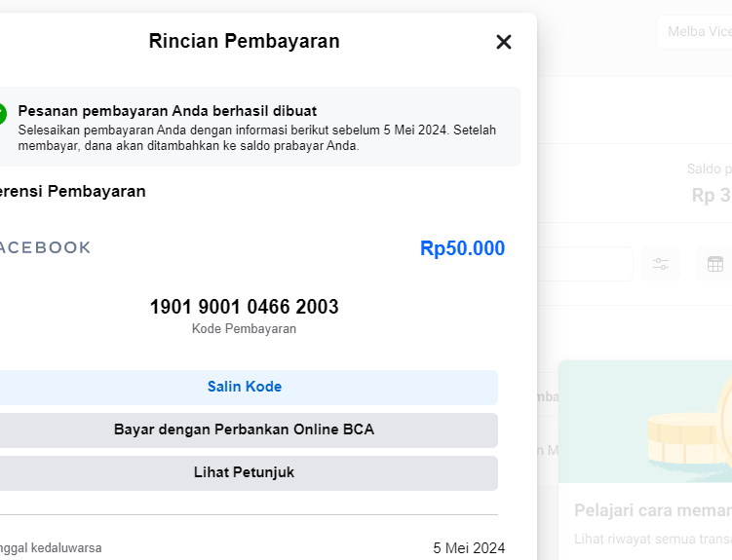Screen dimensions: 732x560
Task: Open the Melba account selector
Action: click(x=694, y=32)
